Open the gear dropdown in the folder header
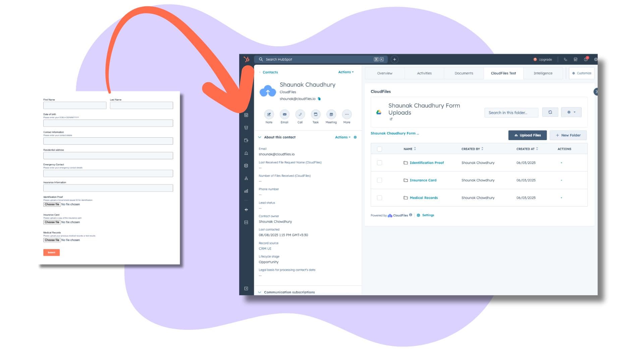This screenshot has width=644, height=362. point(571,112)
